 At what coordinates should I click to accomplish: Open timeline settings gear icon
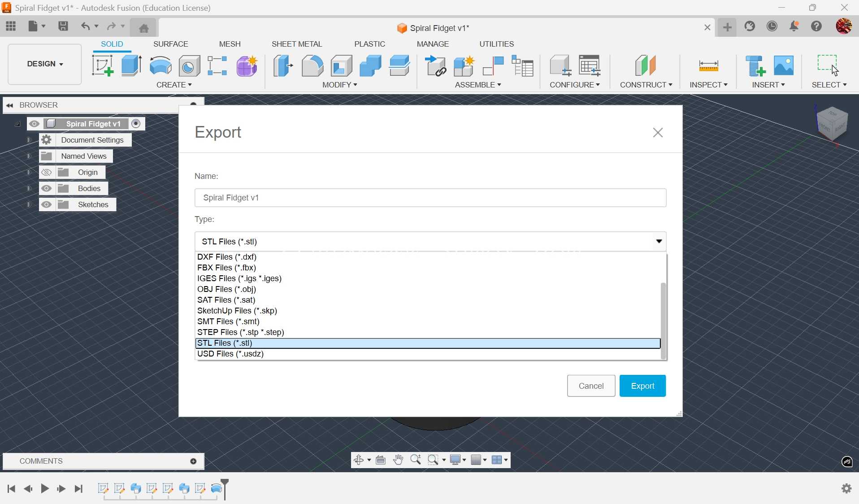coord(846,488)
